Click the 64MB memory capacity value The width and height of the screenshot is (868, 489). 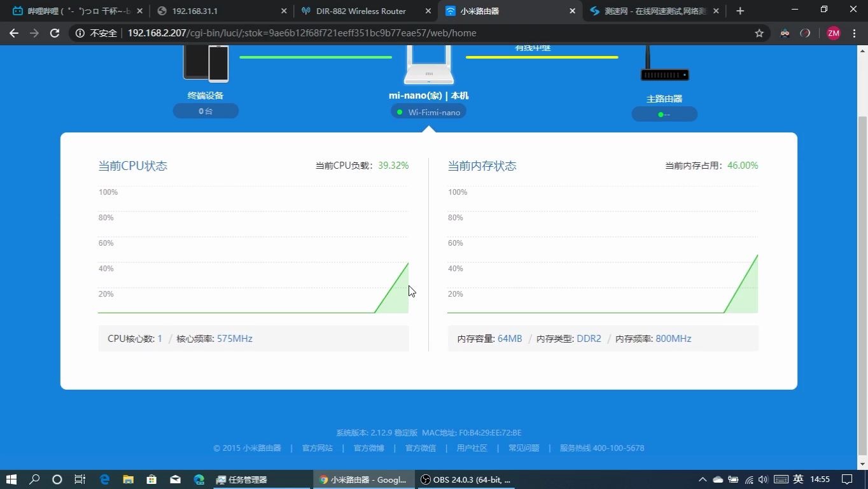pyautogui.click(x=510, y=339)
